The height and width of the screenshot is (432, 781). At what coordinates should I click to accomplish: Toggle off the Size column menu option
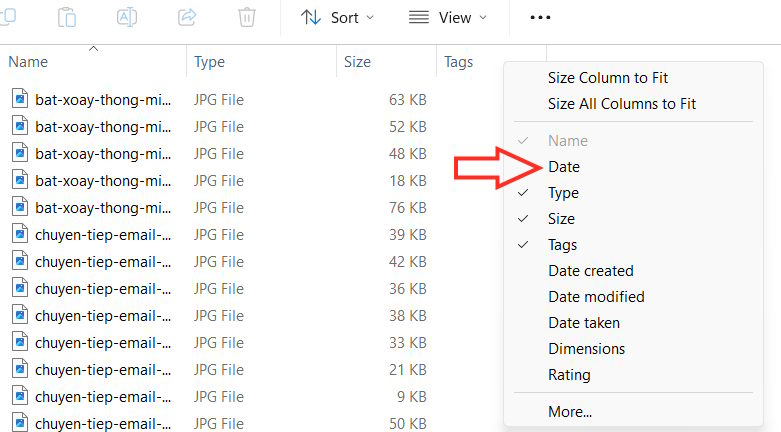coord(561,219)
